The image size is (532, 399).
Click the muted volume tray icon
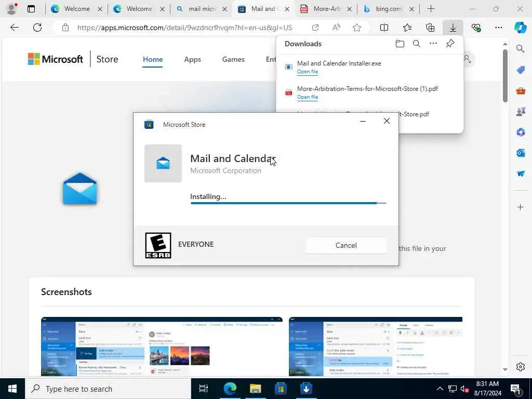(x=465, y=389)
